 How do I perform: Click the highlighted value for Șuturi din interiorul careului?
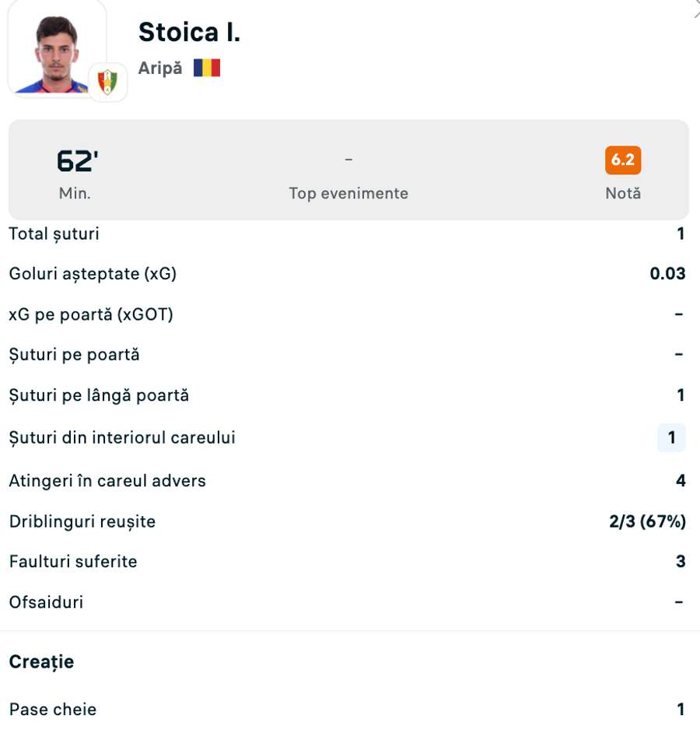click(670, 438)
